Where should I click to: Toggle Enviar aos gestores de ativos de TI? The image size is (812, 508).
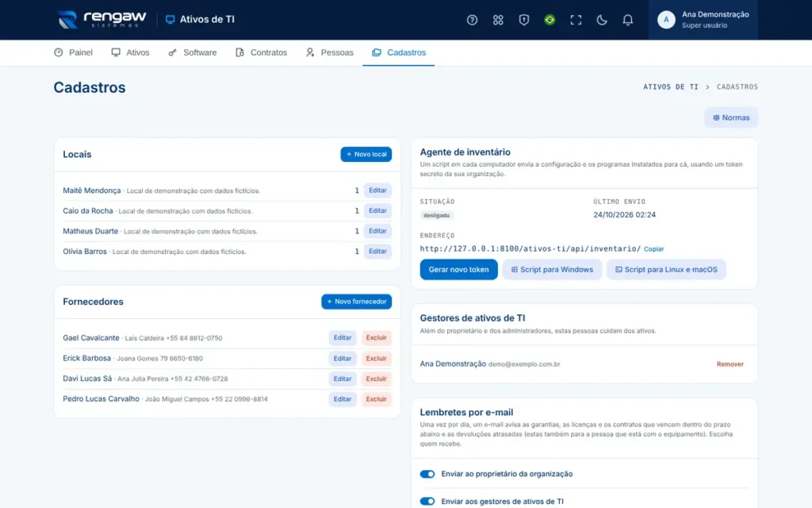coord(427,502)
